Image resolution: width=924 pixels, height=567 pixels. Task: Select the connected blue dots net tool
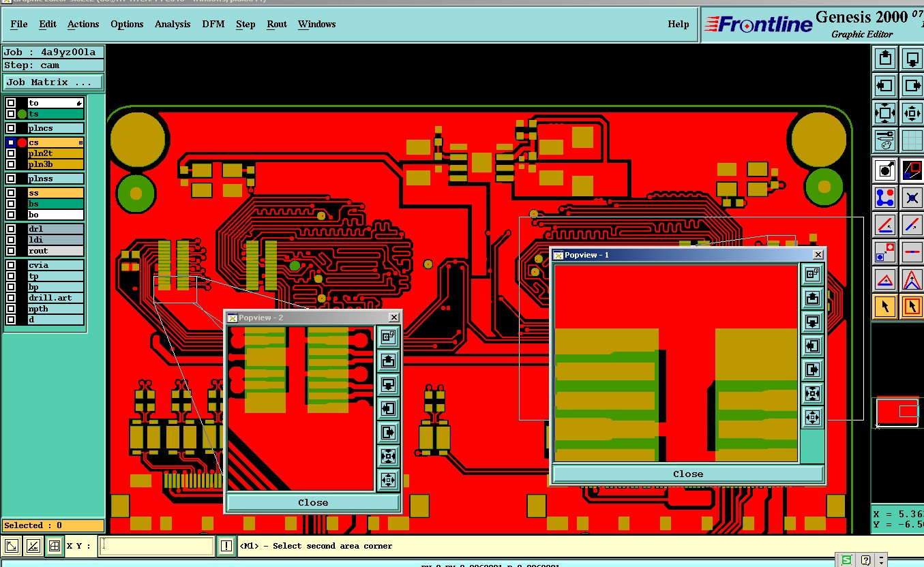pyautogui.click(x=885, y=198)
